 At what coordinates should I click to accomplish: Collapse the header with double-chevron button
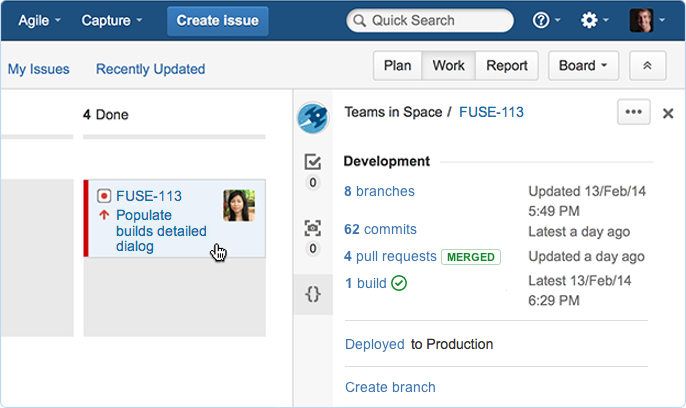click(x=648, y=66)
